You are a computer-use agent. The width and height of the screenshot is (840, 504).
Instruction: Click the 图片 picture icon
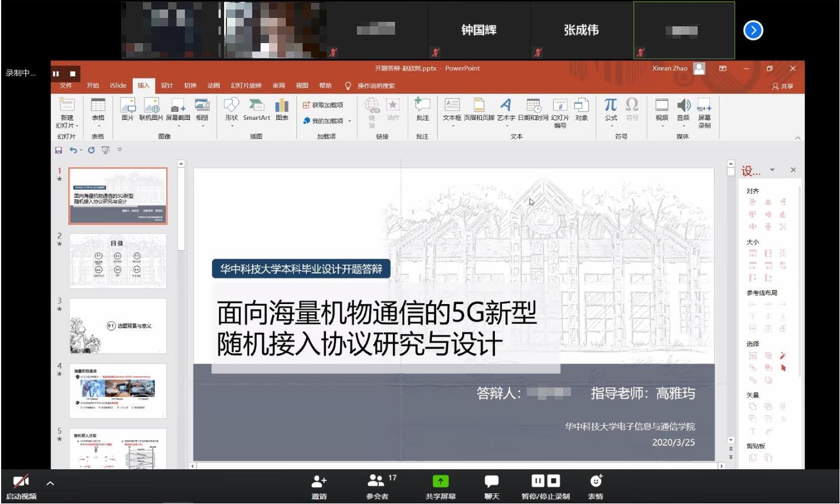pyautogui.click(x=128, y=109)
